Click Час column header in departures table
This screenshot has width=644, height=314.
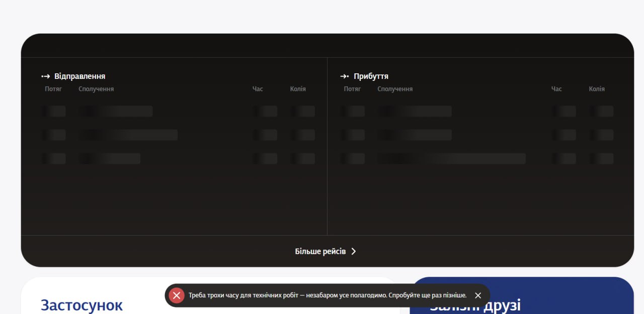click(258, 89)
